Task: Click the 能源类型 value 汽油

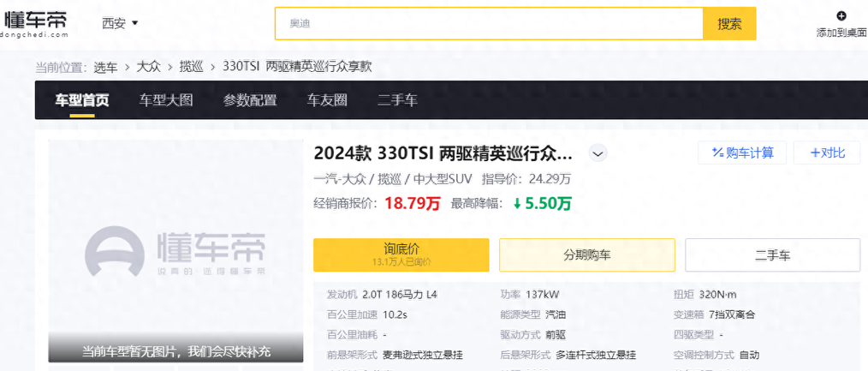Action: [x=556, y=315]
